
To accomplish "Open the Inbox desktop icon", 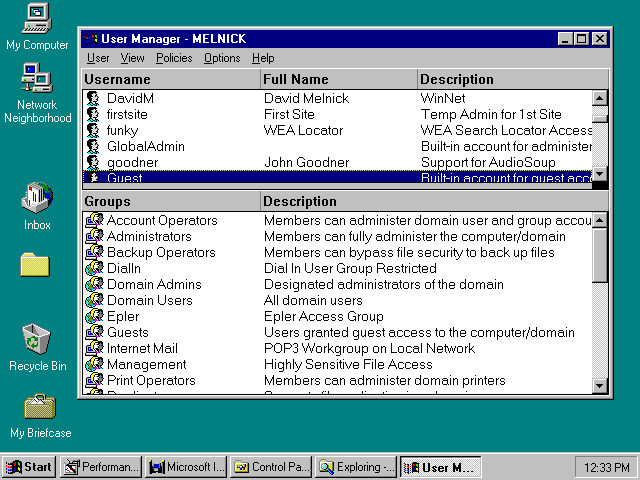I will pyautogui.click(x=37, y=198).
